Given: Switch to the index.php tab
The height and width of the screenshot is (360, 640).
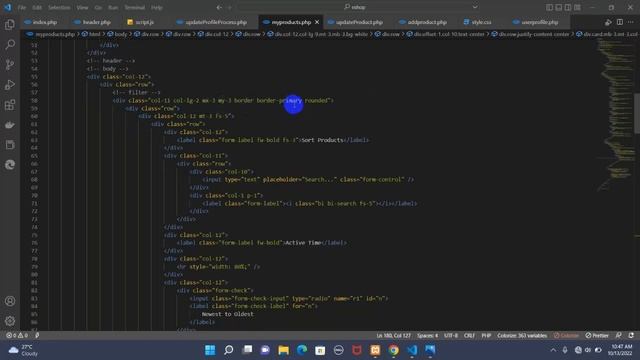Looking at the screenshot, I should 44,22.
